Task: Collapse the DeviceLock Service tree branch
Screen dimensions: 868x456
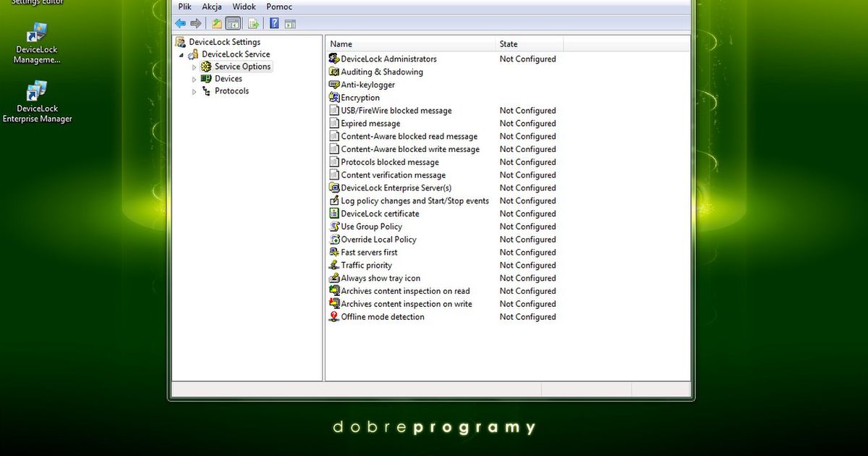Action: pyautogui.click(x=182, y=54)
